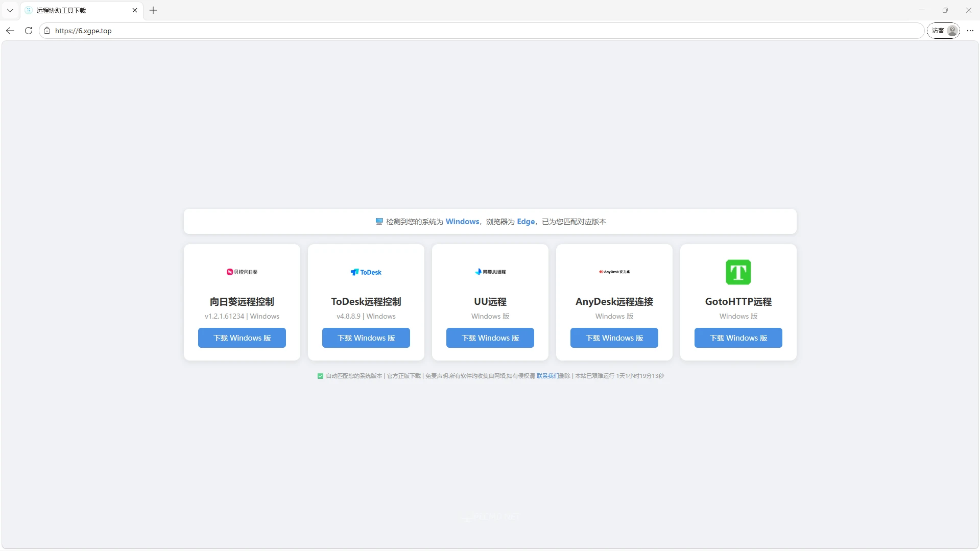
Task: Restore down the browser window
Action: click(945, 10)
